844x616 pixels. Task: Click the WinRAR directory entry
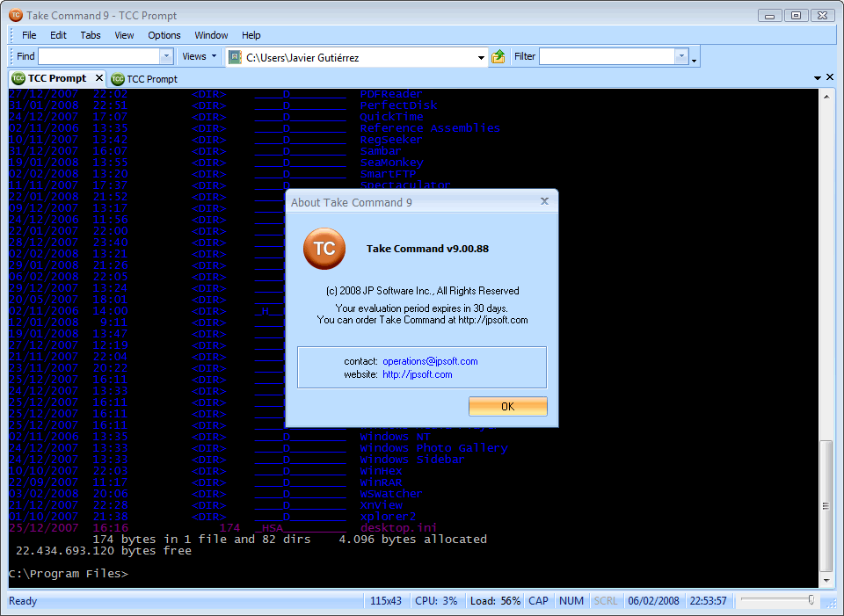click(x=381, y=482)
